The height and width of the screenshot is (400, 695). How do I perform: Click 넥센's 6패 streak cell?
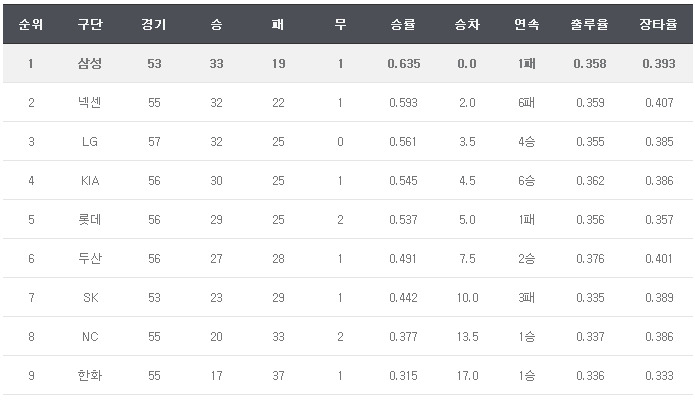526,103
